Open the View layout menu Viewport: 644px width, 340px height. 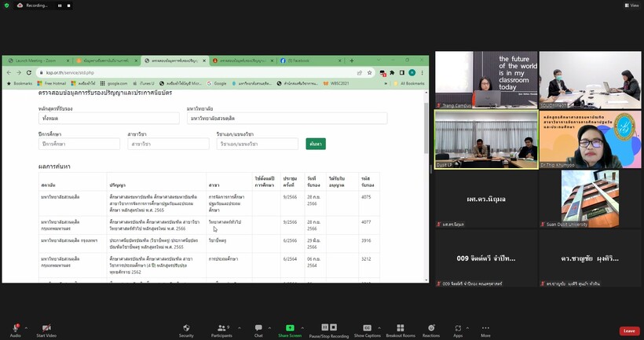[x=631, y=5]
